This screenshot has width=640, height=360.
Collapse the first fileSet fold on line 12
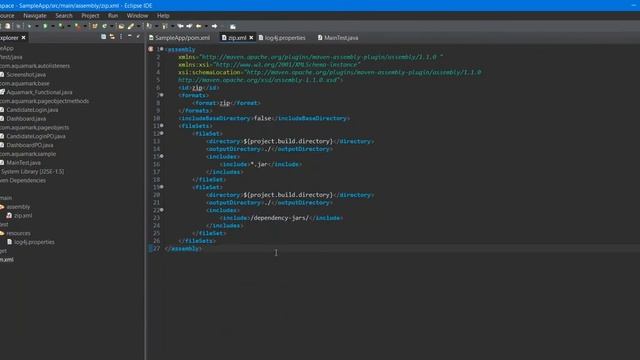162,133
